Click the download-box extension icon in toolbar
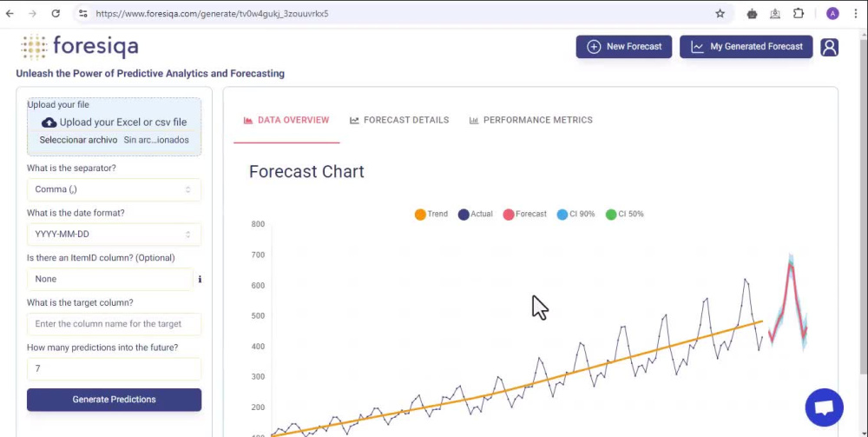The height and width of the screenshot is (437, 868). click(x=775, y=14)
